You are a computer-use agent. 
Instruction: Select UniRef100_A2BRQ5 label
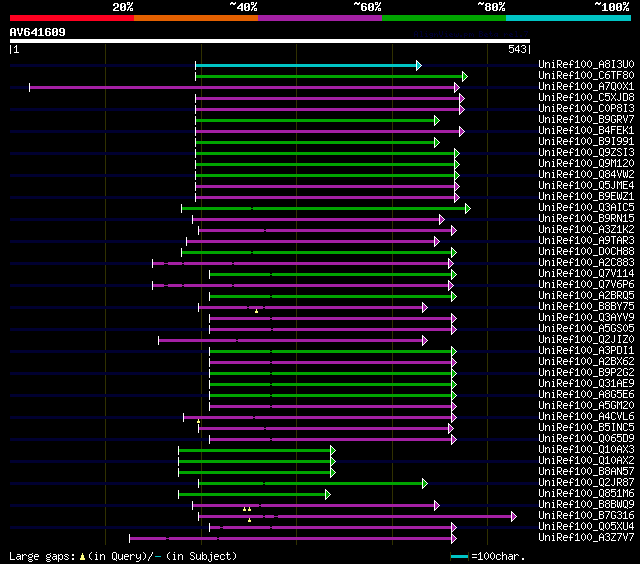[x=586, y=296]
